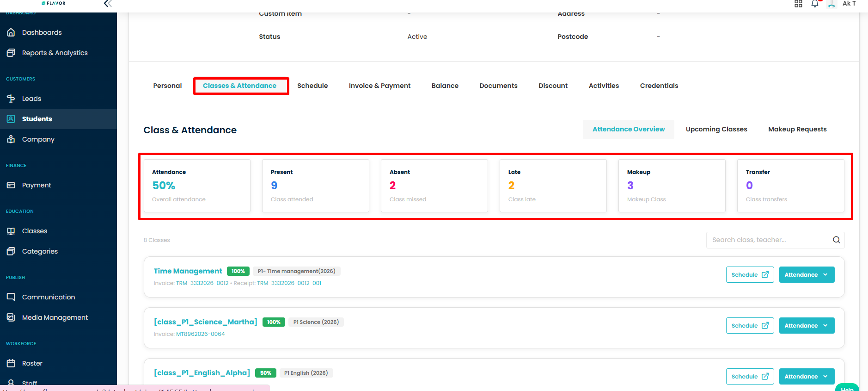The image size is (868, 391).
Task: Select Attendance Overview sub-tab
Action: pos(629,129)
